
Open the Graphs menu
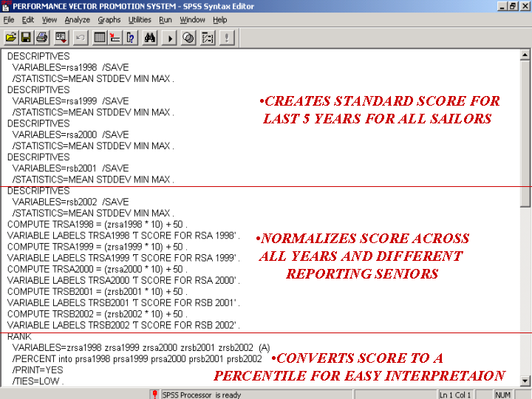point(109,20)
